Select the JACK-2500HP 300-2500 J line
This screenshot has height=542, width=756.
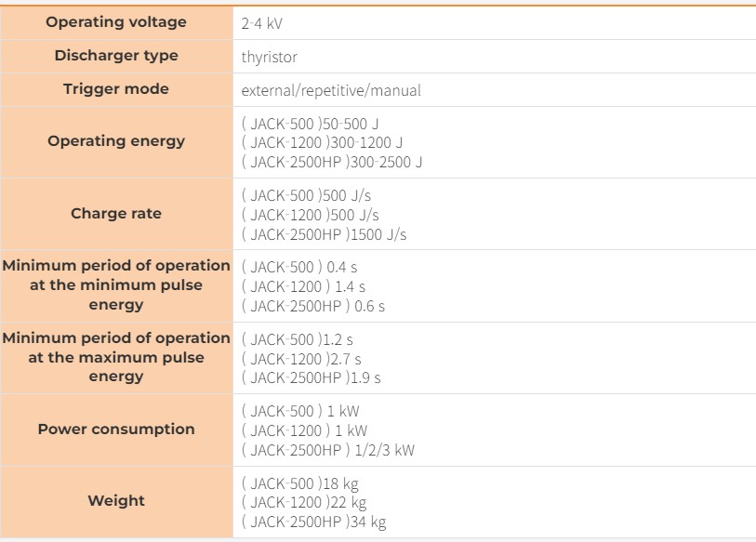click(x=332, y=162)
